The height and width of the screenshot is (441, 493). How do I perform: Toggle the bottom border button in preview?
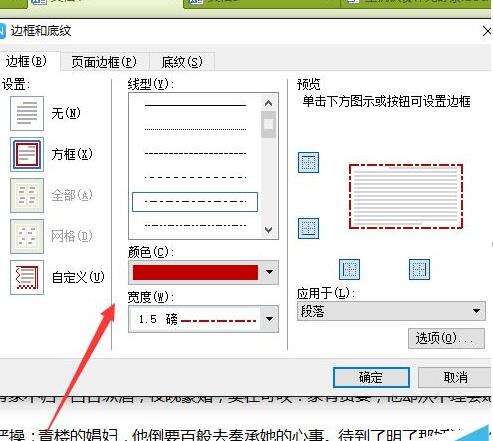308,229
